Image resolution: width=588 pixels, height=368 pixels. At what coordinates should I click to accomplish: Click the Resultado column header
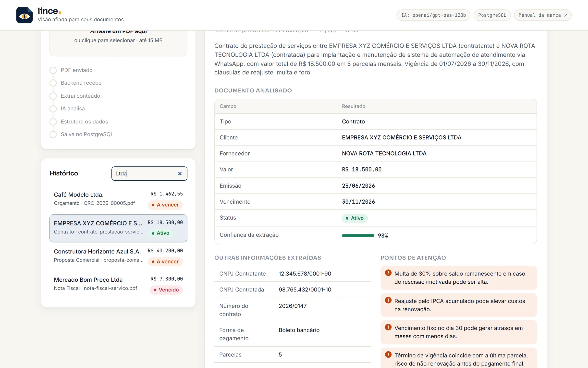[x=354, y=106]
